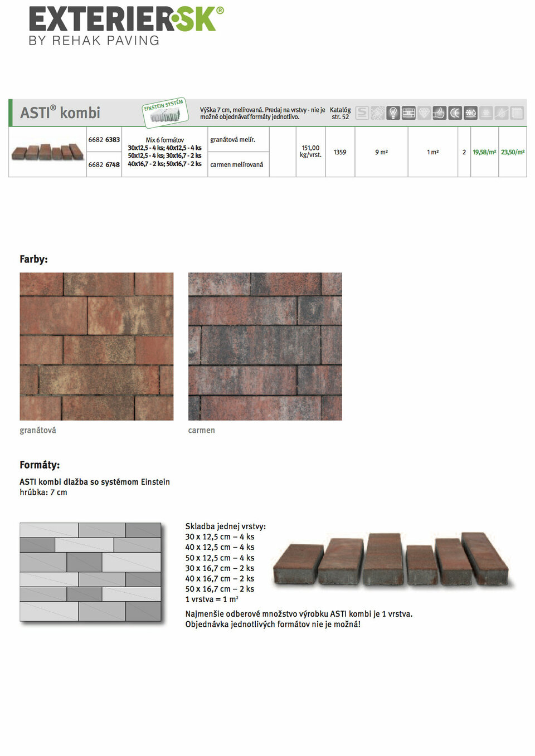Click the brick wall pattern icon

[x=408, y=113]
